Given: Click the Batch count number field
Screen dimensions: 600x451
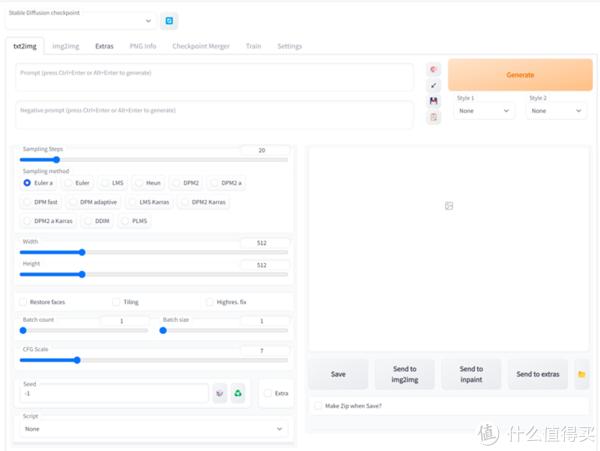Looking at the screenshot, I should pos(125,321).
